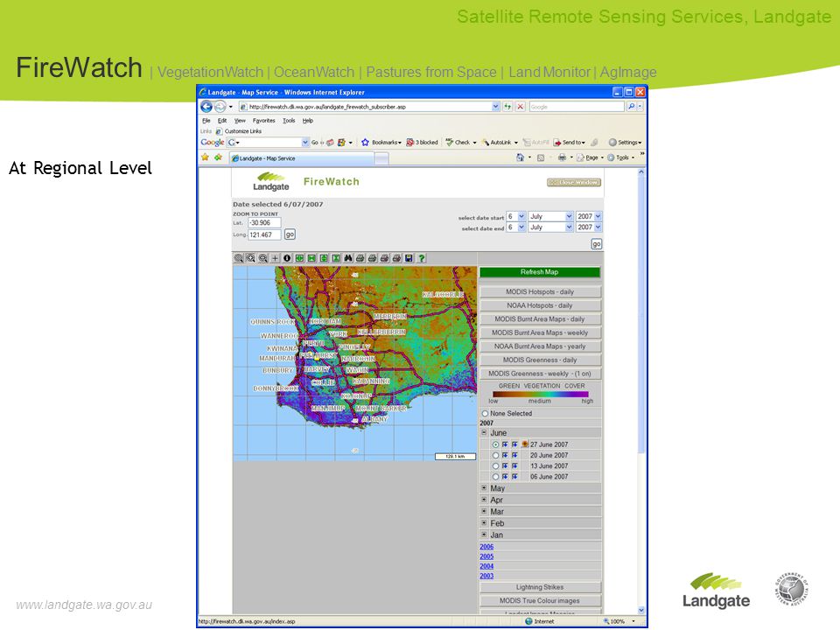Select radio button for 06 June 2007
Screen dimensions: 840x630
495,477
